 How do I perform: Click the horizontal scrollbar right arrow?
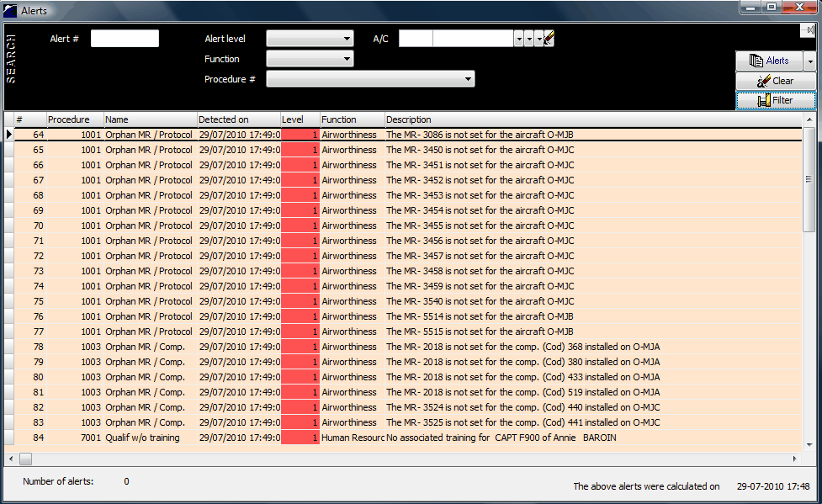click(795, 459)
